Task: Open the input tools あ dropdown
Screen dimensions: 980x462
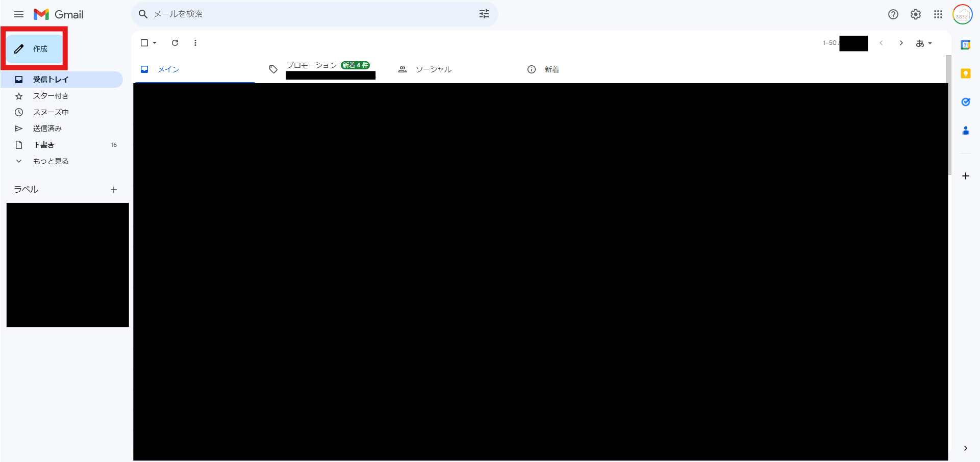Action: (x=924, y=43)
